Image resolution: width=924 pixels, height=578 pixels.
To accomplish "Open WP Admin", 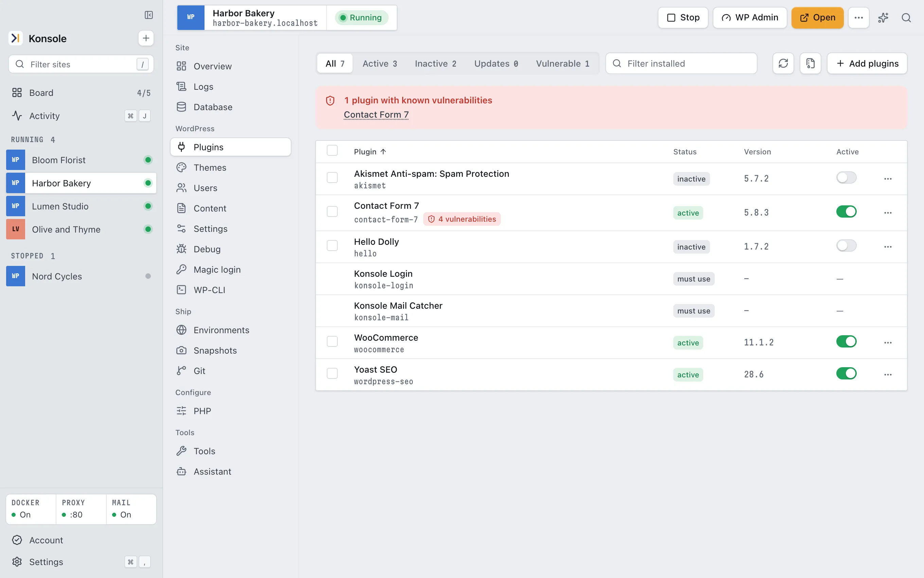I will (749, 18).
